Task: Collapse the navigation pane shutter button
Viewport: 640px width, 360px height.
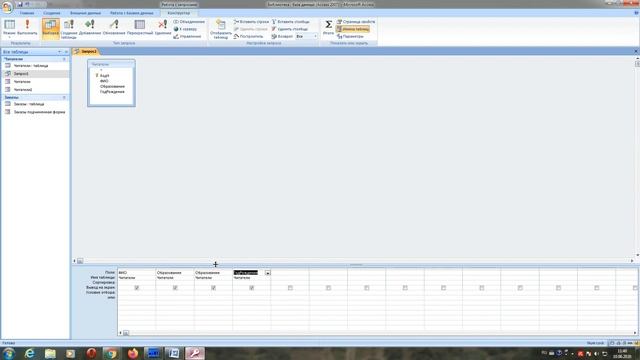Action: pos(66,52)
